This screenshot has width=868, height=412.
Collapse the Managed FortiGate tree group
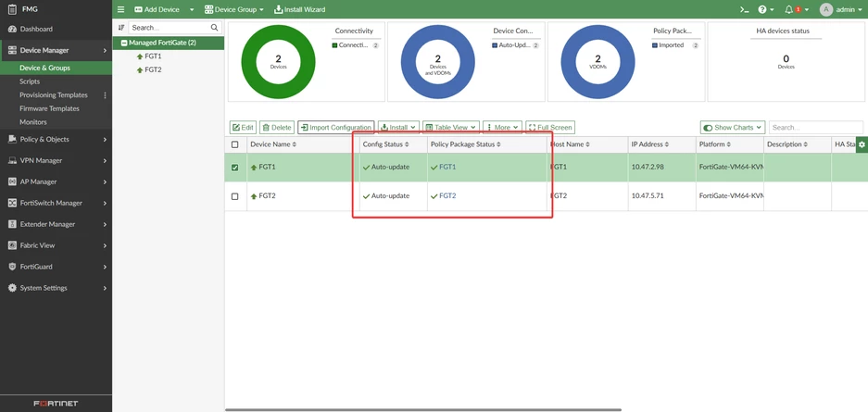pyautogui.click(x=124, y=43)
